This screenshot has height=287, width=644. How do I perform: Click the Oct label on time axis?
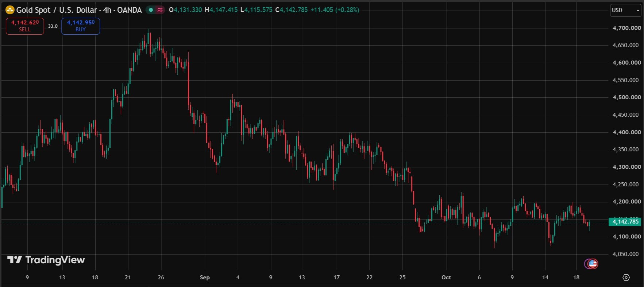pos(446,278)
